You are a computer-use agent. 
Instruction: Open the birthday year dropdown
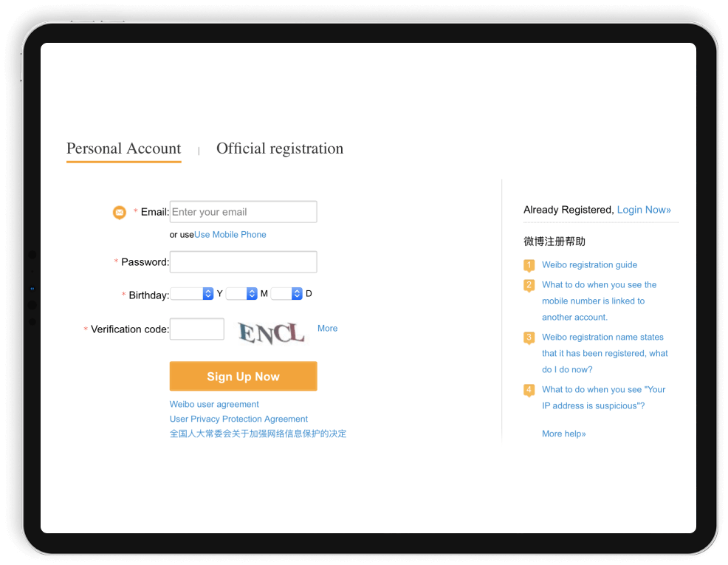coord(192,293)
